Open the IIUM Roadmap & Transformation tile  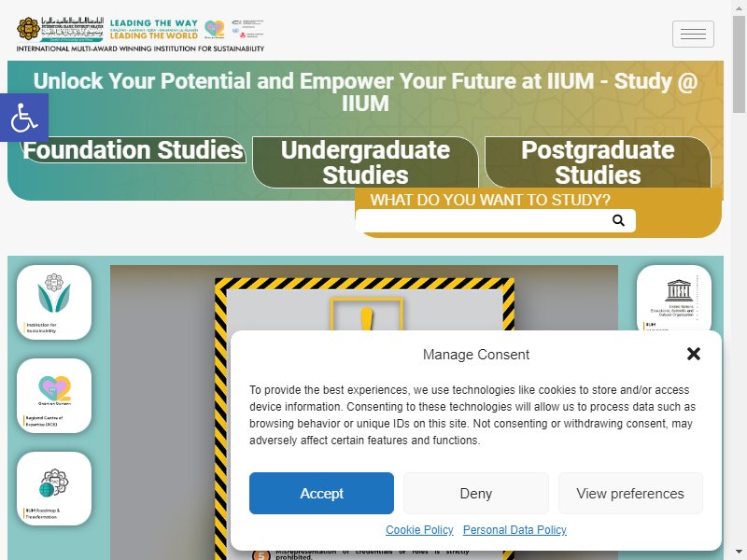coord(54,488)
